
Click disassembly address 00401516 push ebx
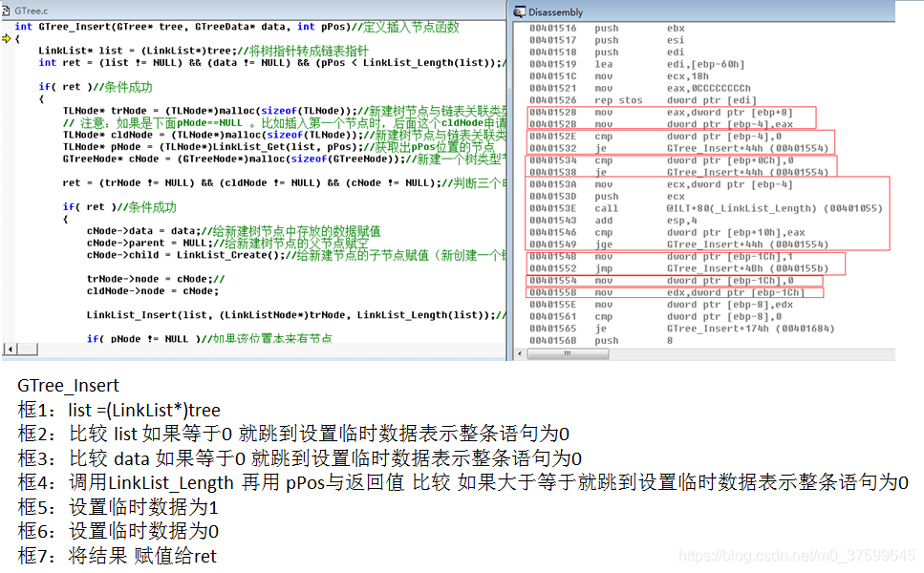pos(607,29)
